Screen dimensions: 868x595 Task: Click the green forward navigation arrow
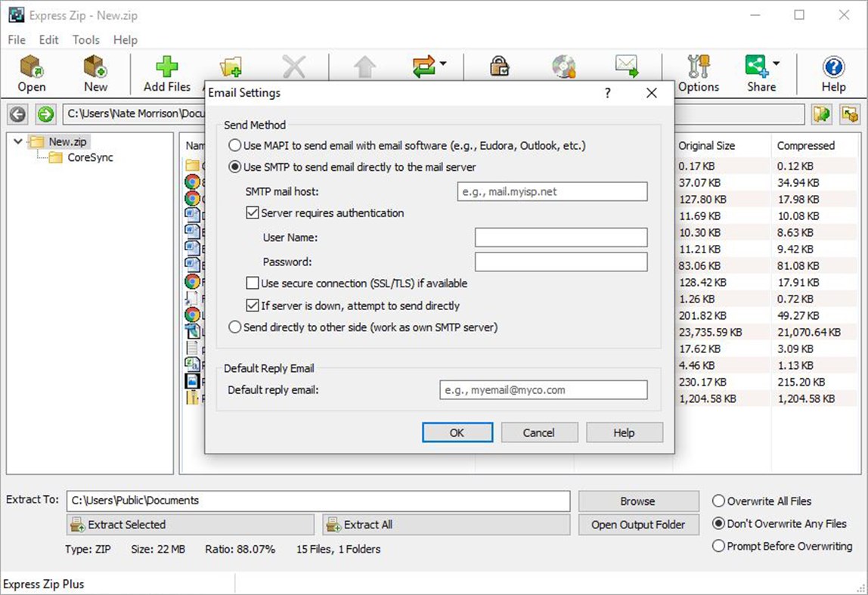(x=43, y=114)
